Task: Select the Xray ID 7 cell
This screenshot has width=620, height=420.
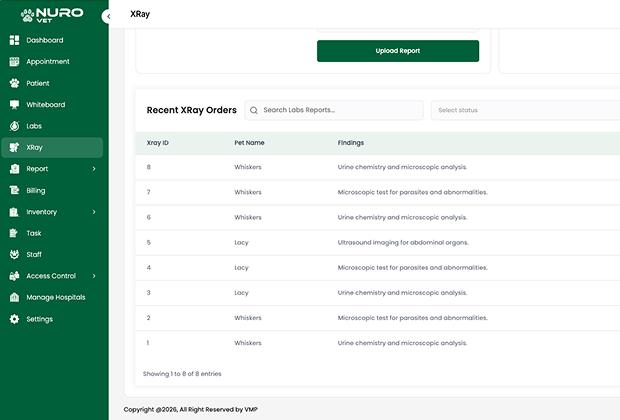Action: click(149, 192)
